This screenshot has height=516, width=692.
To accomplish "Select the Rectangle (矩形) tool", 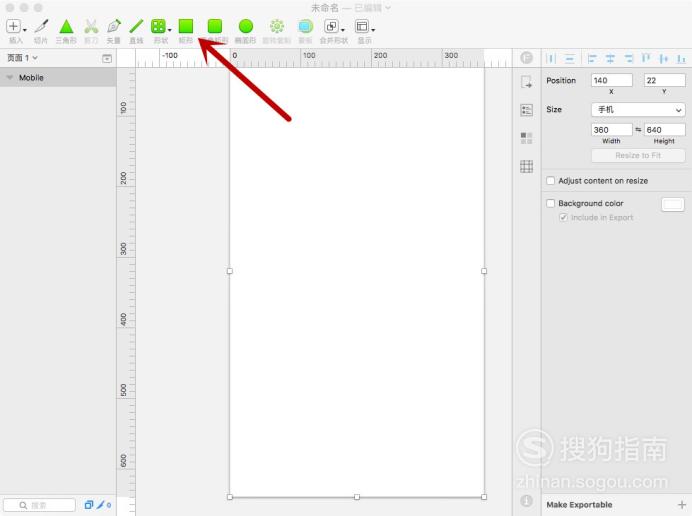I will point(186,26).
